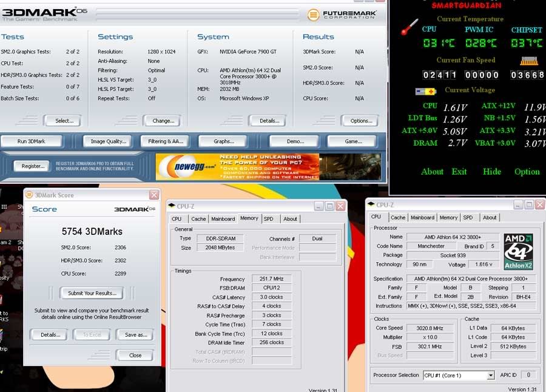
Task: Click the 1280 x 1024 resolution value
Action: [161, 52]
